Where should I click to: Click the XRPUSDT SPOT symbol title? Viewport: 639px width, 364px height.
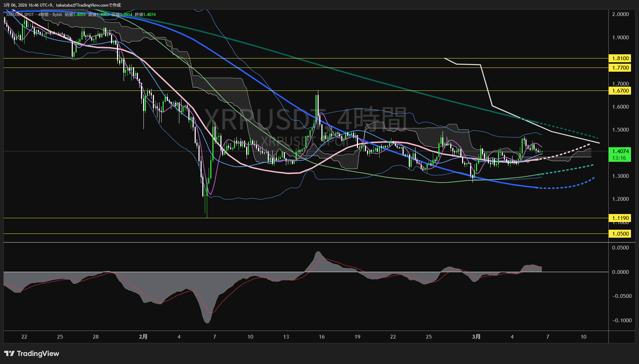(20, 15)
